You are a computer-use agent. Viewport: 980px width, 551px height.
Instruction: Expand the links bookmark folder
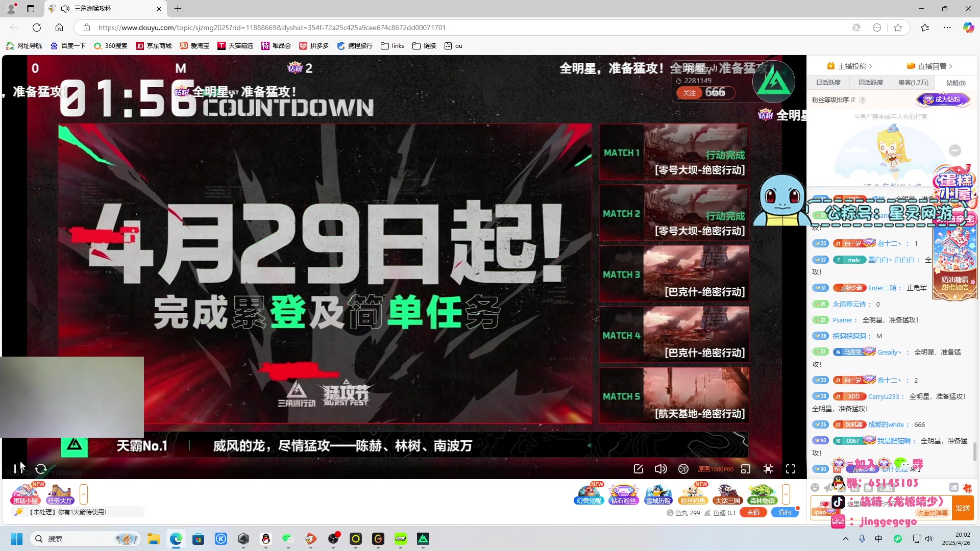tap(393, 46)
